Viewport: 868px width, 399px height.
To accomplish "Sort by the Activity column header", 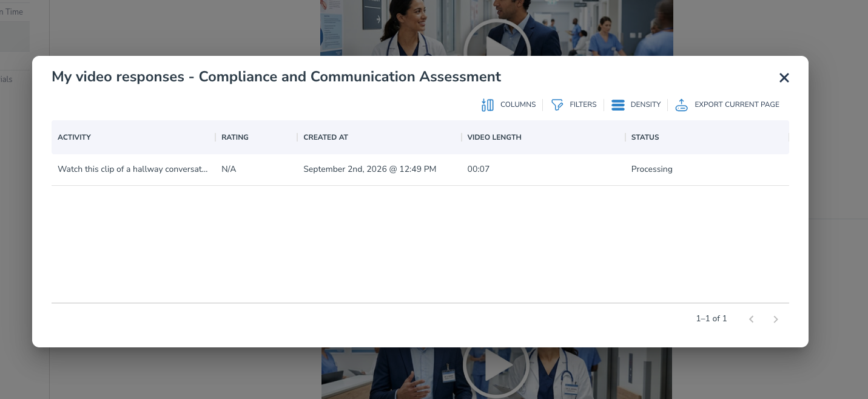I will pyautogui.click(x=74, y=137).
